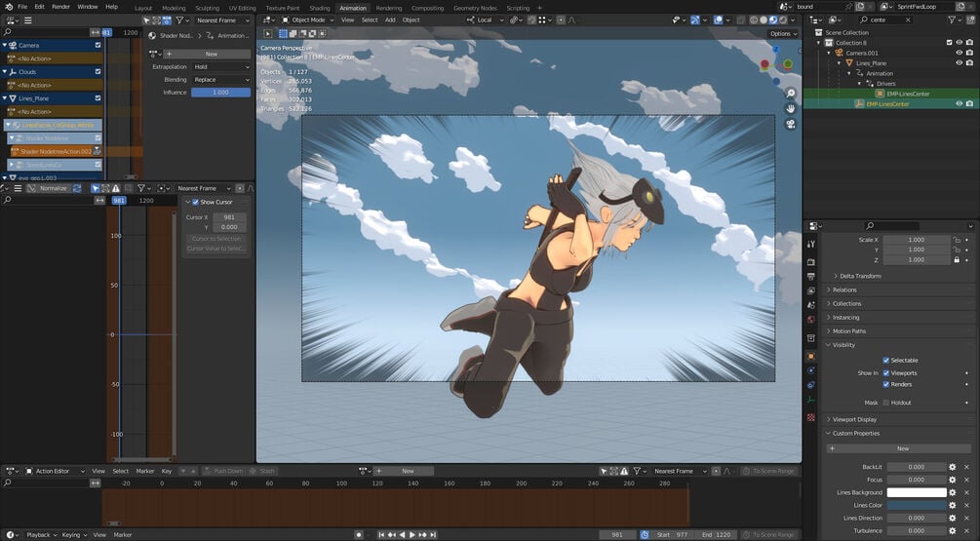980x541 pixels.
Task: Click the Lines_Plane mesh icon in outliner
Action: pyautogui.click(x=848, y=63)
